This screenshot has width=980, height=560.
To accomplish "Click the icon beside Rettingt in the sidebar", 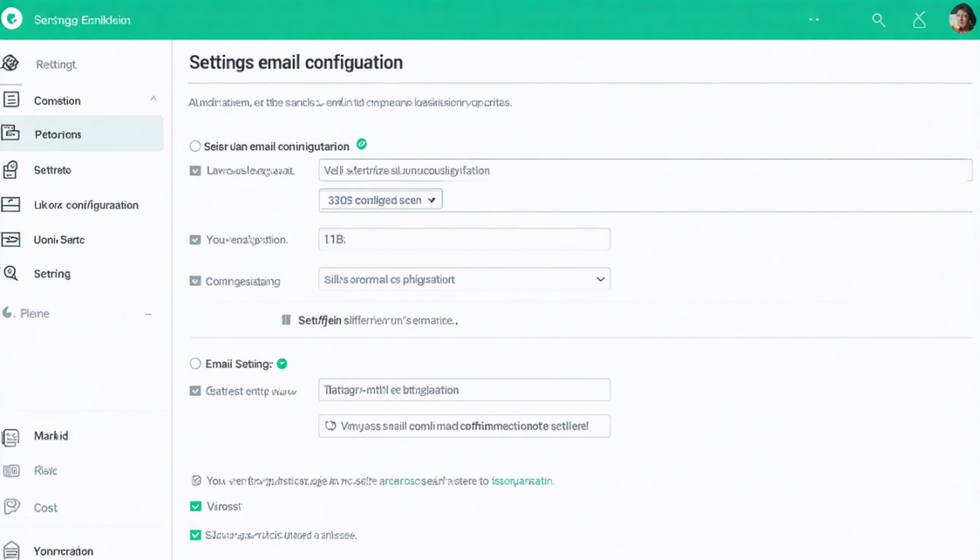I will (x=10, y=63).
